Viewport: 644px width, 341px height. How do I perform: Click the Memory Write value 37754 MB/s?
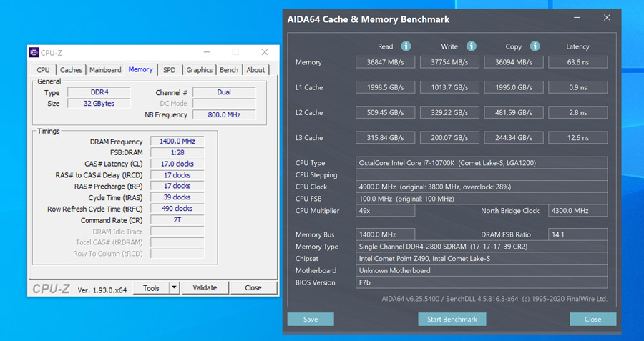tap(449, 62)
